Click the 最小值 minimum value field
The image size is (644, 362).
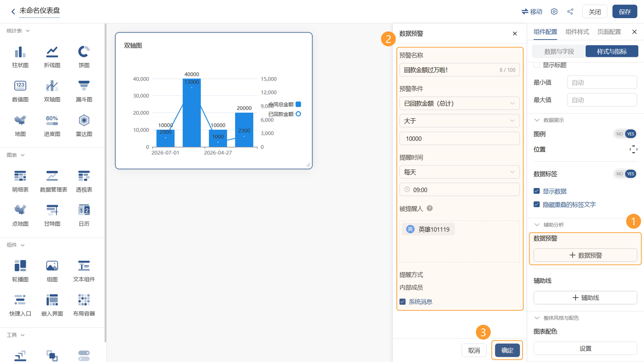(x=602, y=82)
